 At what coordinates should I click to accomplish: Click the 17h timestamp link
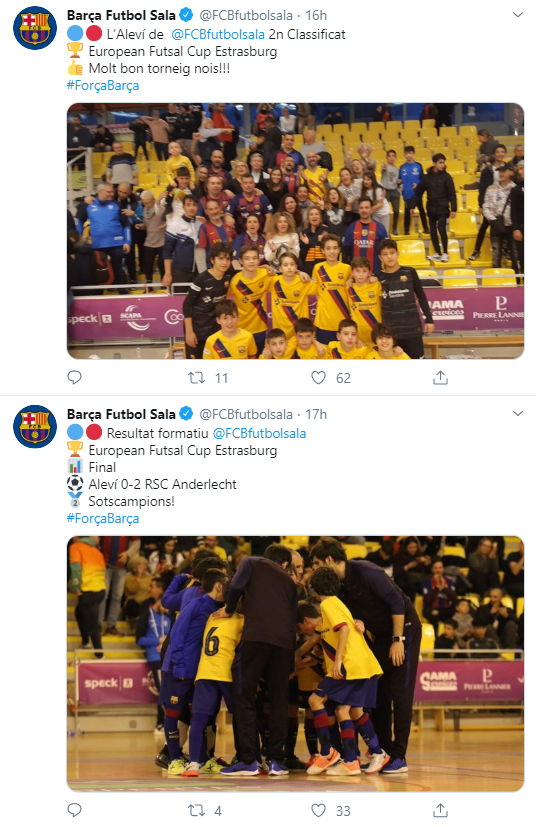tap(316, 414)
